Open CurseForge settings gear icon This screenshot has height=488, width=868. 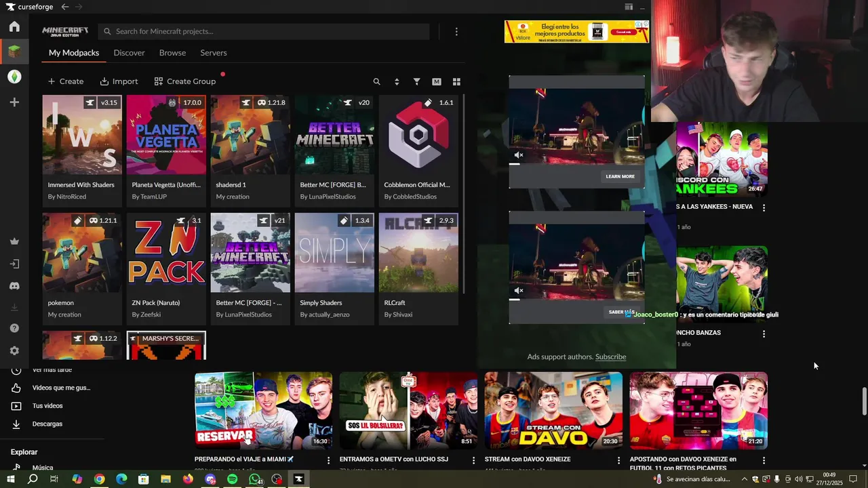point(14,351)
